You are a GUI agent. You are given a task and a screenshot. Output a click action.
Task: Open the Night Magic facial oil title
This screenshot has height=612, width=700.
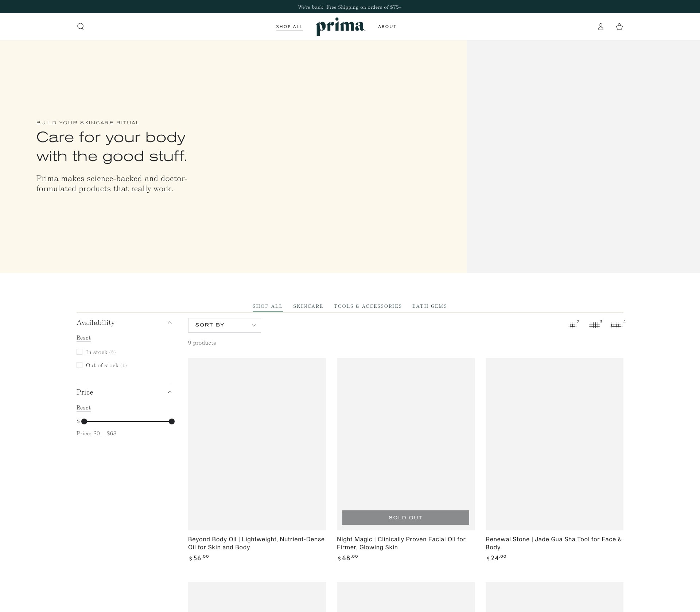coord(401,543)
